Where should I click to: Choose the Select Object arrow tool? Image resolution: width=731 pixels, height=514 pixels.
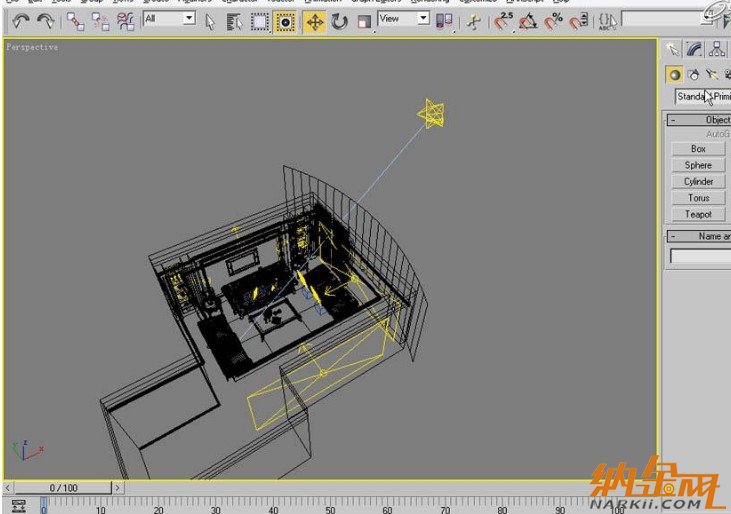210,21
